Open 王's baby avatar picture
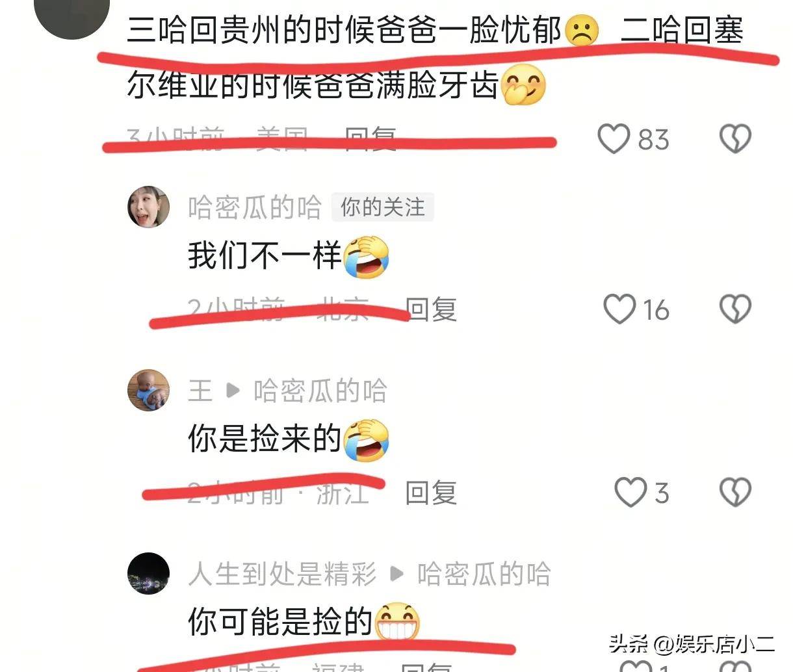 point(148,390)
